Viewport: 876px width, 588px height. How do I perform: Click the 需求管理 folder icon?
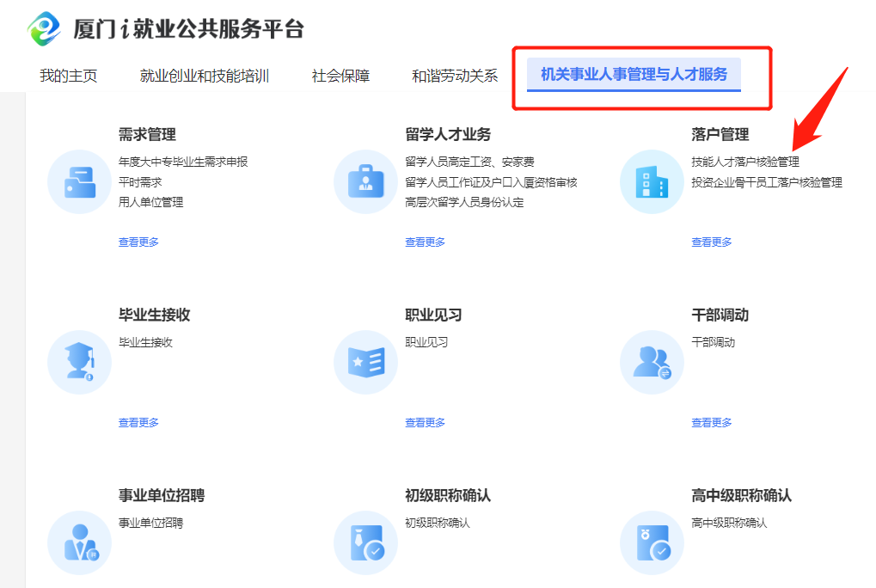[80, 182]
